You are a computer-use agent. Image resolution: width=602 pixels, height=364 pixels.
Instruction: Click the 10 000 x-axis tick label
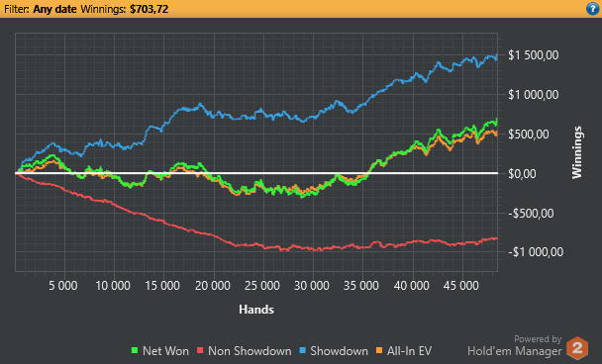pyautogui.click(x=113, y=286)
